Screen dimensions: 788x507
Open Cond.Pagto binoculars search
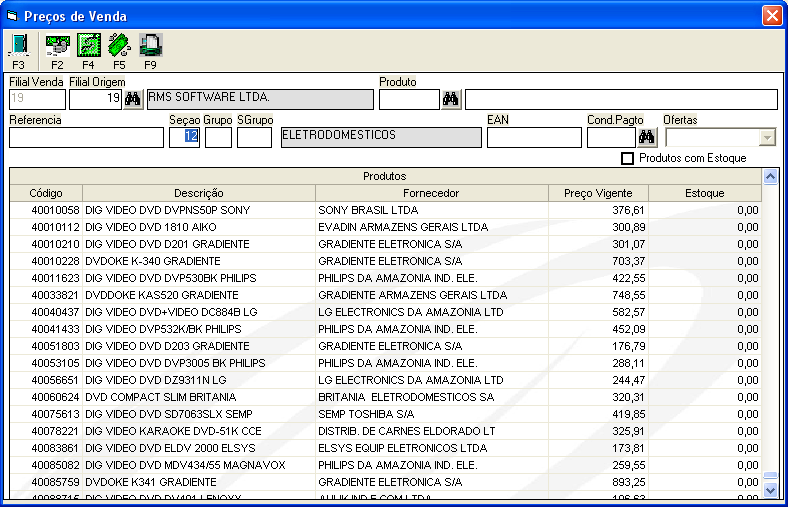[647, 137]
